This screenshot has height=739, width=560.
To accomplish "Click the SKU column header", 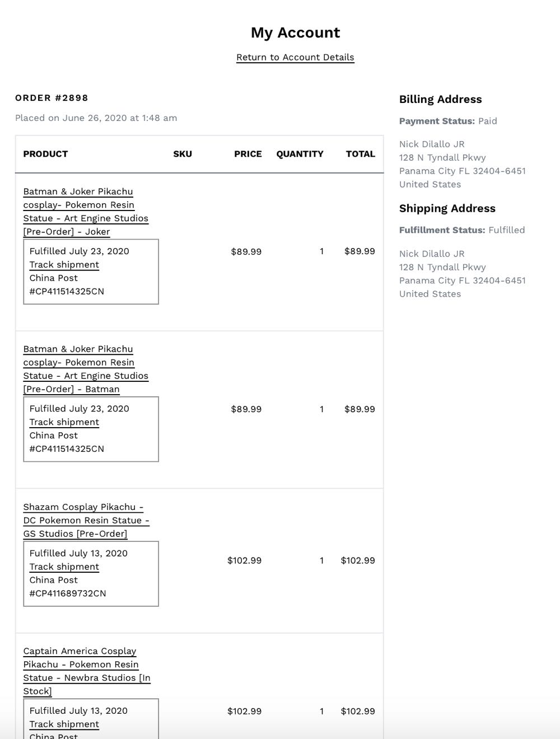I will [183, 154].
